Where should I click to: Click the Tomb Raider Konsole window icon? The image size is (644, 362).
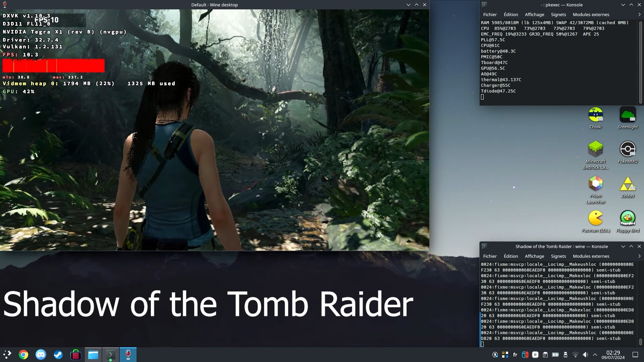(x=484, y=246)
